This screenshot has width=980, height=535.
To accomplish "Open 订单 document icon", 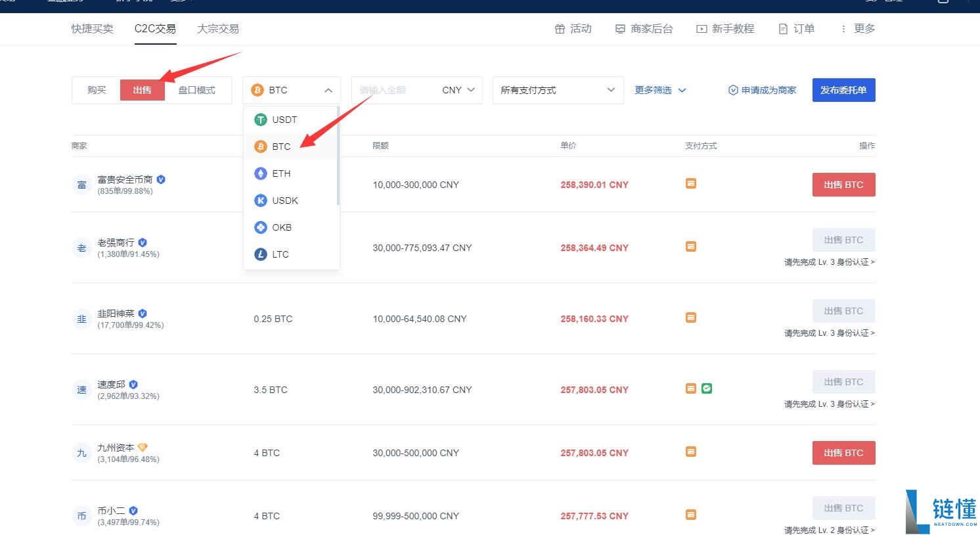I will pos(797,29).
